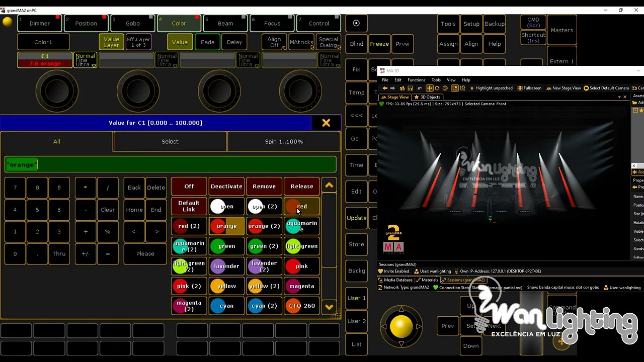Click the Store button
Viewport: 644px width, 362px height.
(x=357, y=244)
